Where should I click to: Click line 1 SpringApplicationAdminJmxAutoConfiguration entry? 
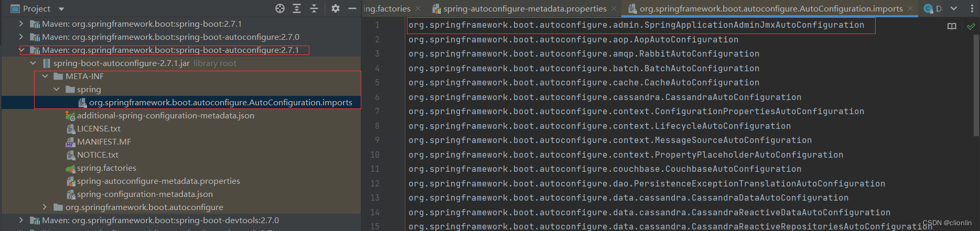pos(636,25)
